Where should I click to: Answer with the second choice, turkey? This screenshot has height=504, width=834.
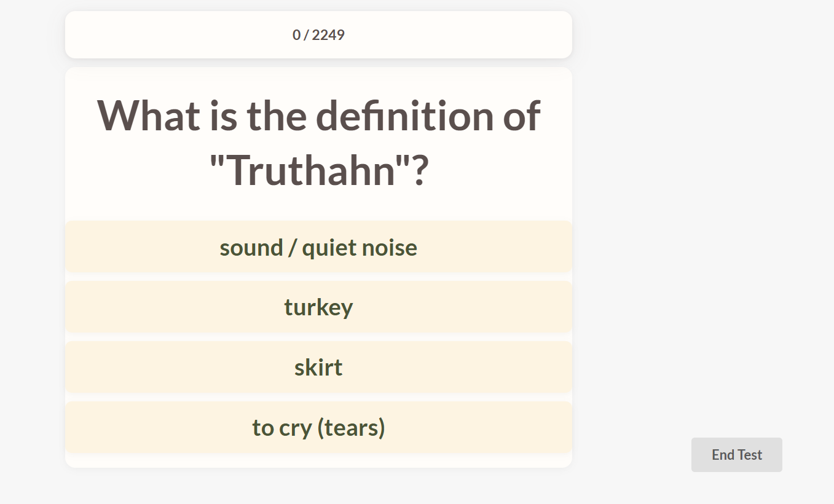click(x=318, y=307)
